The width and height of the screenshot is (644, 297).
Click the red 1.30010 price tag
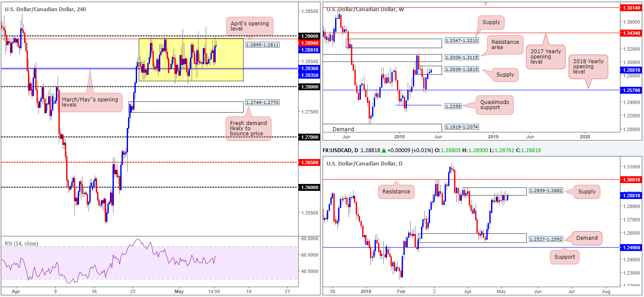pos(631,179)
